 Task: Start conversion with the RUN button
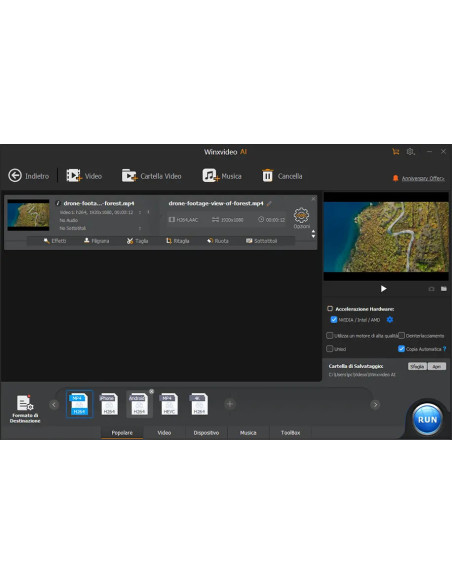tap(427, 419)
